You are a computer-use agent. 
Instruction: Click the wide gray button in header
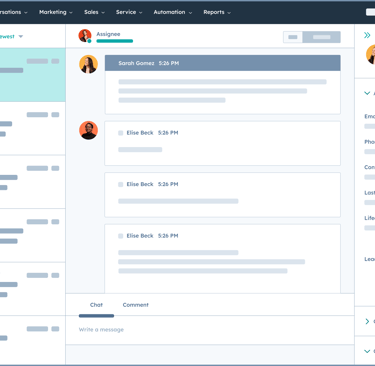322,37
